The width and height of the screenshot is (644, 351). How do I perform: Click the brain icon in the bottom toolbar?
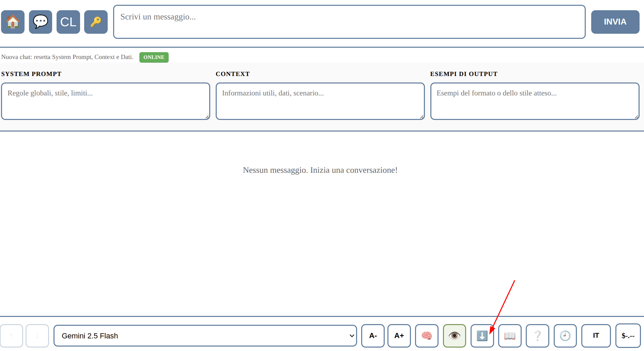click(427, 336)
